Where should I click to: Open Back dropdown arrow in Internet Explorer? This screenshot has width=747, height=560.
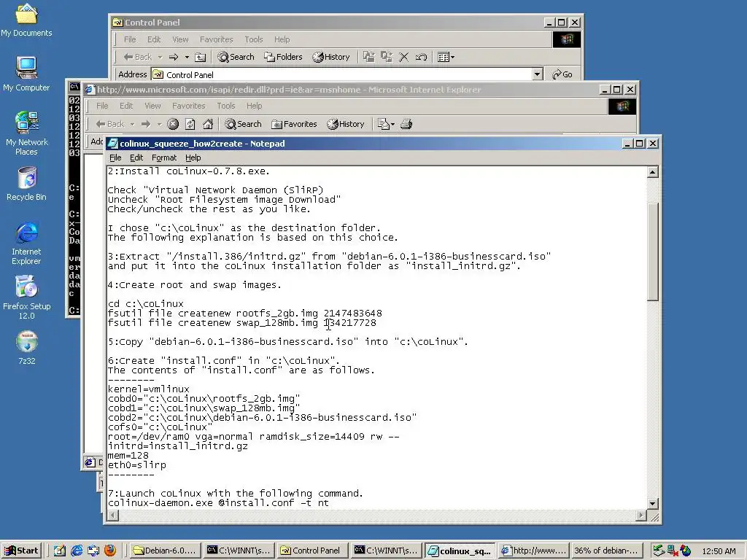click(133, 124)
